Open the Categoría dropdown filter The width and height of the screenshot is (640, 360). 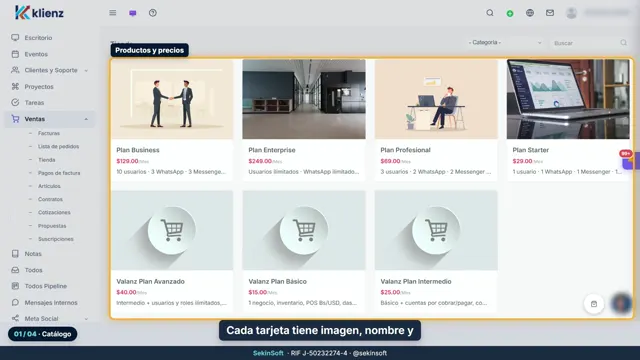pyautogui.click(x=505, y=42)
